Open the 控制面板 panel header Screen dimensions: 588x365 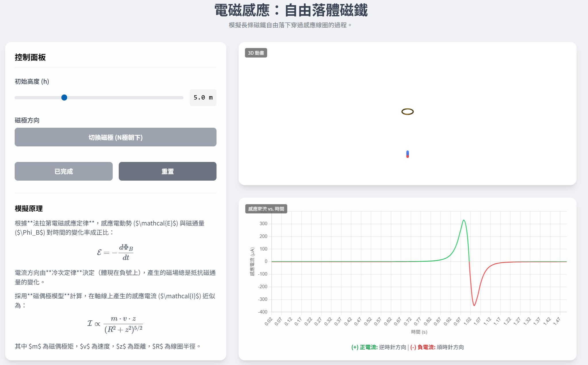tap(30, 57)
